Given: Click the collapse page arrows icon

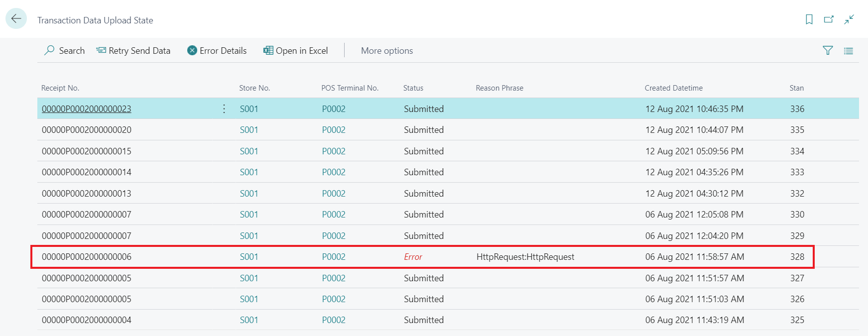Looking at the screenshot, I should (849, 19).
